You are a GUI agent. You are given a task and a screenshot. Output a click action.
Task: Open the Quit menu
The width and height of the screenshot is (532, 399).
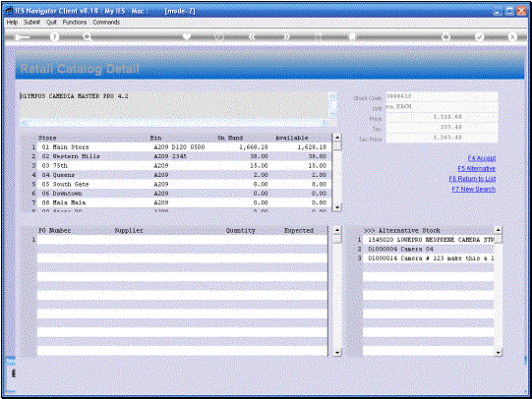[x=51, y=22]
